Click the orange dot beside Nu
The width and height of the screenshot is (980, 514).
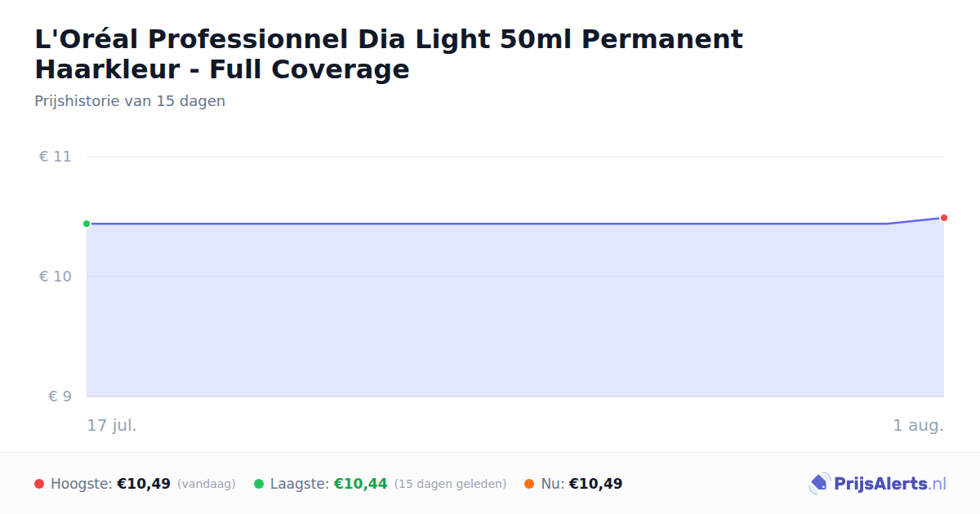(529, 484)
